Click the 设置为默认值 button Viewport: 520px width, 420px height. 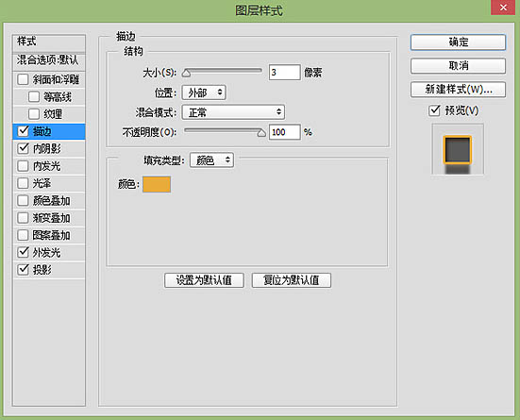tap(204, 280)
